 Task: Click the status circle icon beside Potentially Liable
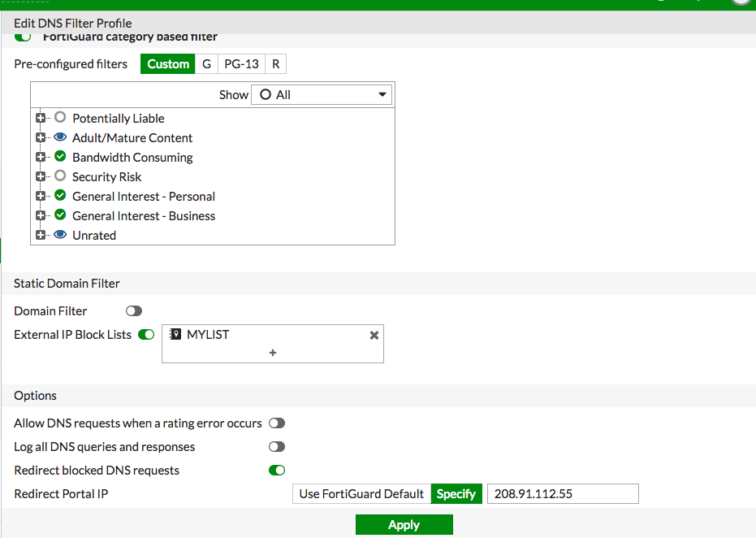coord(59,118)
